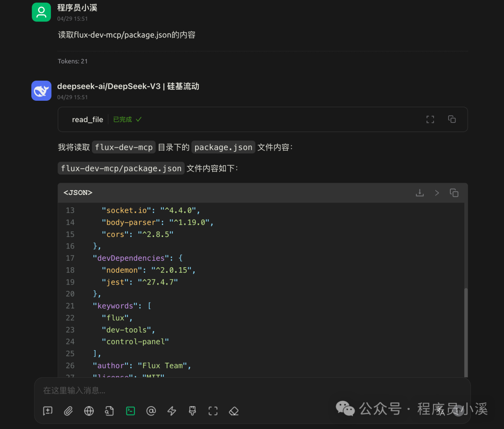Click the "keywords" key line
The width and height of the screenshot is (504, 429).
[x=122, y=306]
